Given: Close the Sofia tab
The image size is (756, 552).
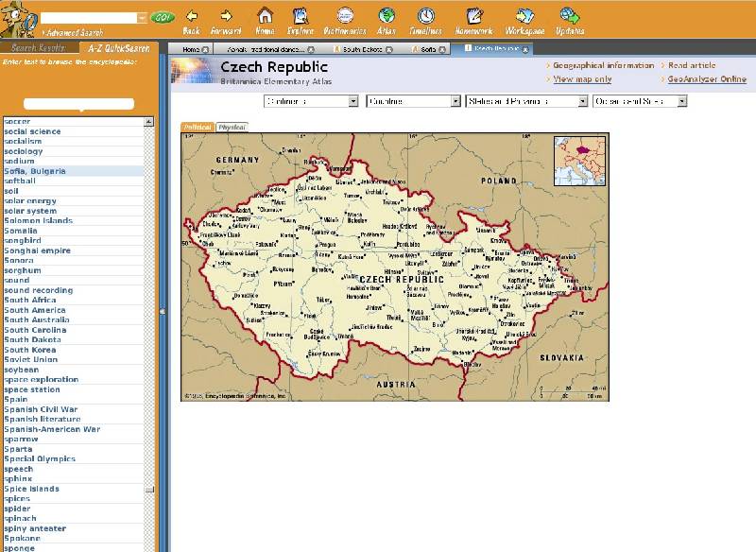Looking at the screenshot, I should 442,49.
